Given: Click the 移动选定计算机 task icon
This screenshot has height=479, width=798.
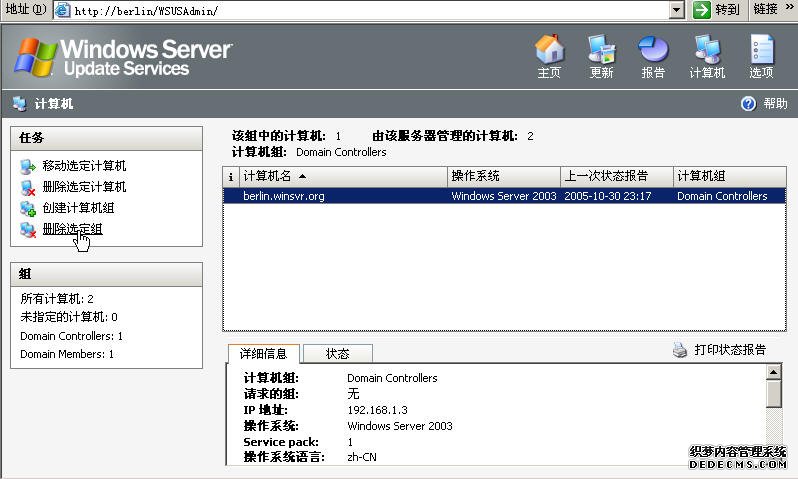Looking at the screenshot, I should 27,166.
